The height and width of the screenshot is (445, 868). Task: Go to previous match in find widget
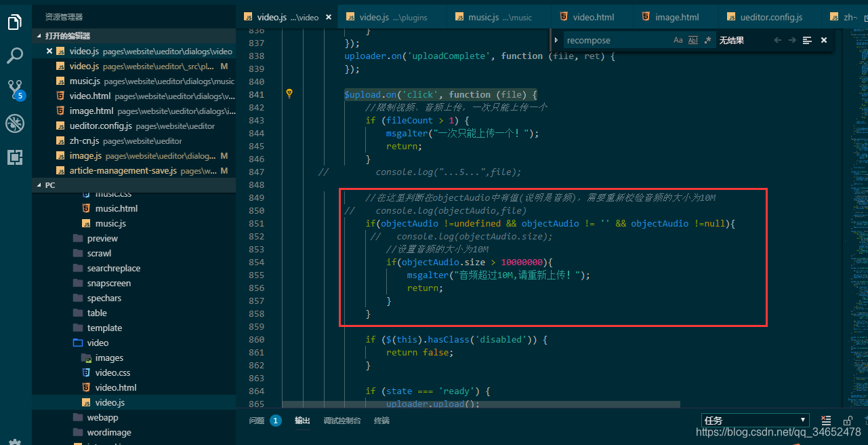(778, 40)
